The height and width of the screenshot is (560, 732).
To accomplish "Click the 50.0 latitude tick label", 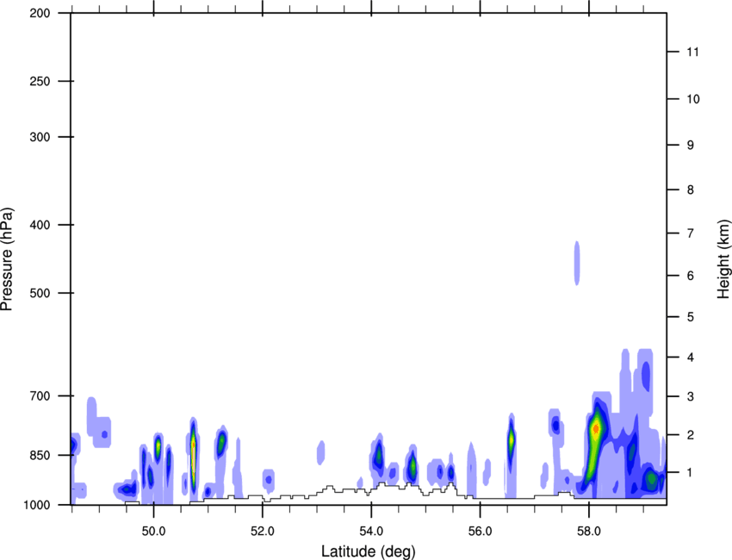I will click(153, 532).
